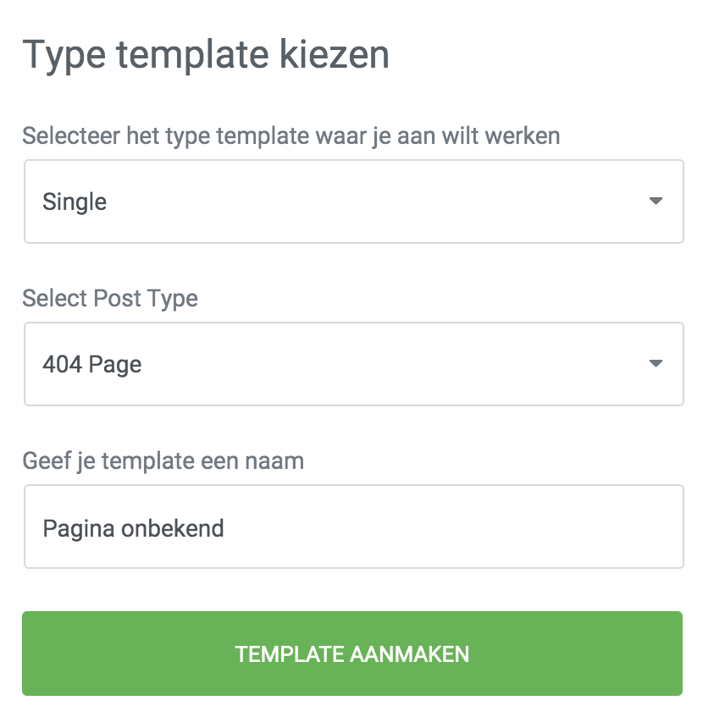Create the template named Pagina onbekend

354,653
